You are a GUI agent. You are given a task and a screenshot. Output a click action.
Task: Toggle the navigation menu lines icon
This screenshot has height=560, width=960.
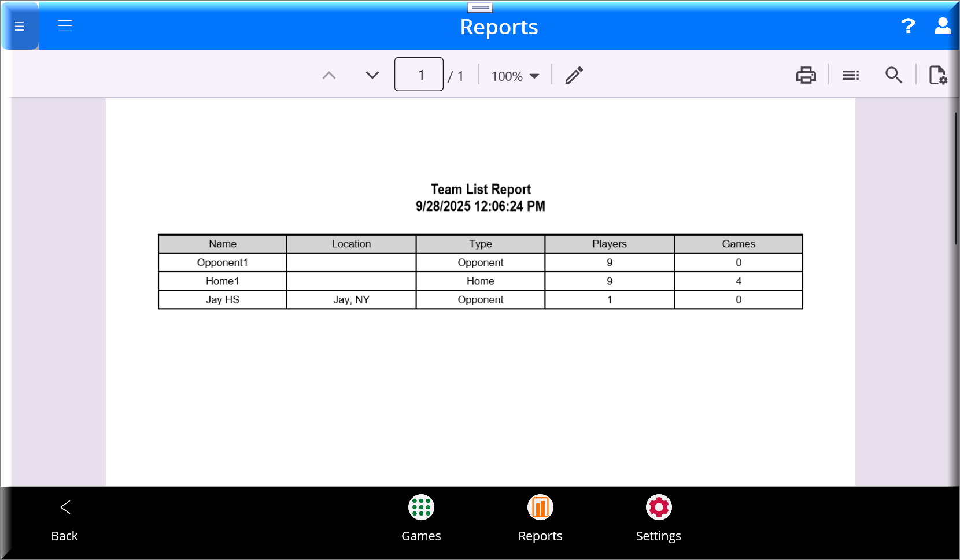(65, 26)
